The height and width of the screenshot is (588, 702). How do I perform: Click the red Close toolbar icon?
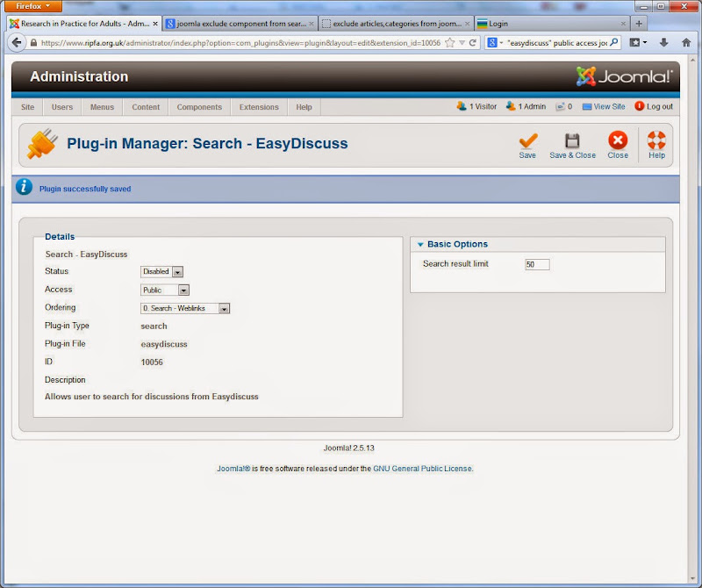click(x=618, y=140)
